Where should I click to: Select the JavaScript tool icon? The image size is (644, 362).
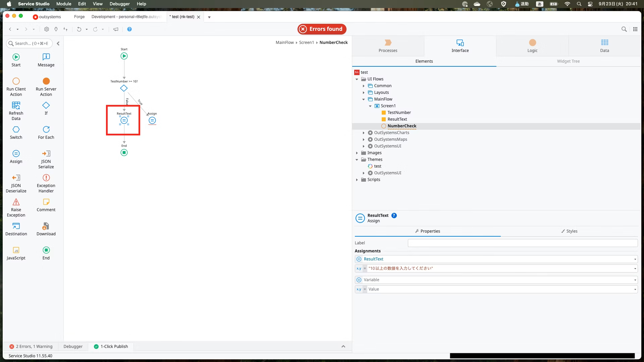tap(16, 250)
